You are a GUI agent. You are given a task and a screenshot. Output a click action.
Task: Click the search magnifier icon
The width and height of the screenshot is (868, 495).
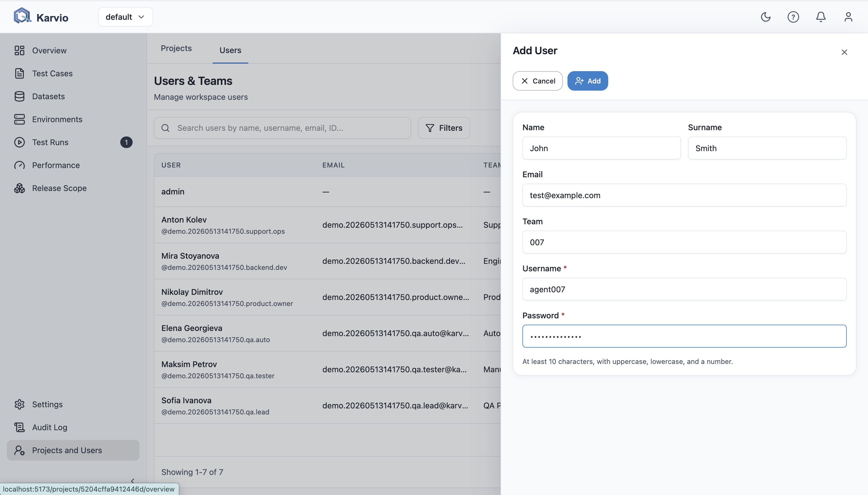click(x=165, y=128)
